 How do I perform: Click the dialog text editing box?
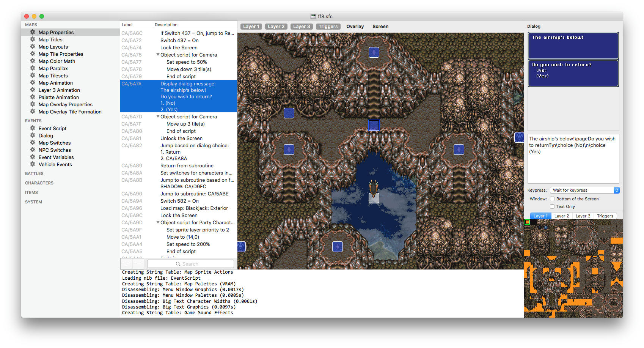pyautogui.click(x=573, y=159)
